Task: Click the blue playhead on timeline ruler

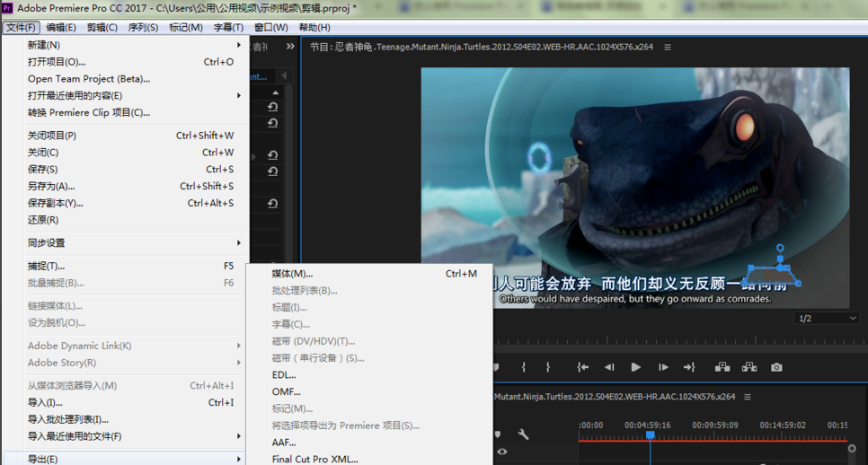Action: tap(651, 435)
